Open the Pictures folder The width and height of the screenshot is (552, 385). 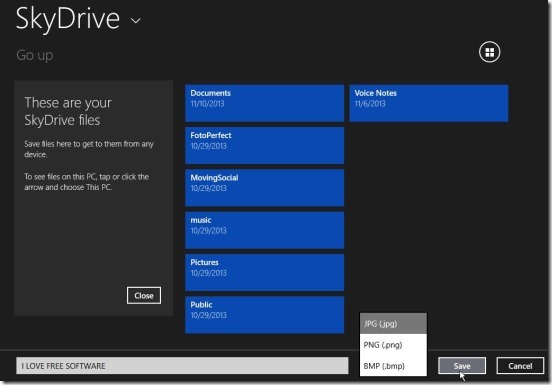(x=264, y=272)
